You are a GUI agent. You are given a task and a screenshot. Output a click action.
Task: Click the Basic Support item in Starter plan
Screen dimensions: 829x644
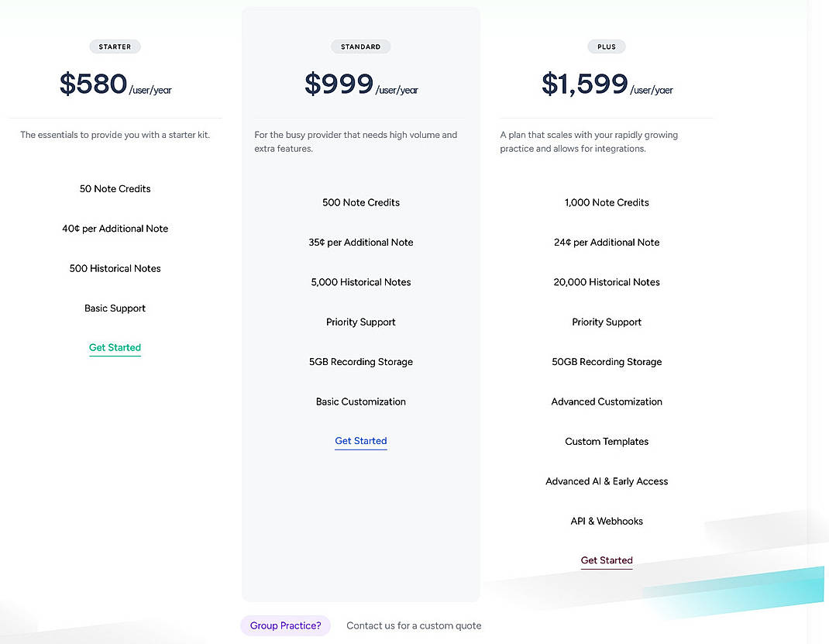115,308
